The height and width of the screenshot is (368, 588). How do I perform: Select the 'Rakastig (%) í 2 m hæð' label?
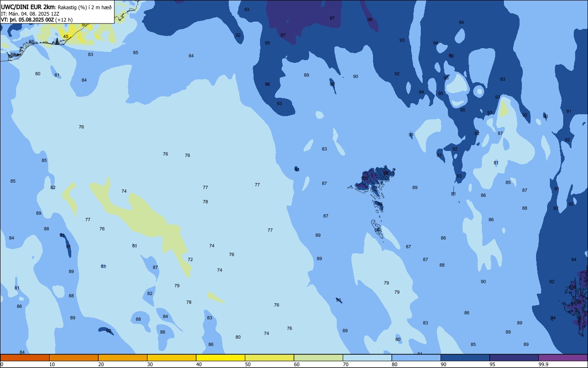[84, 7]
